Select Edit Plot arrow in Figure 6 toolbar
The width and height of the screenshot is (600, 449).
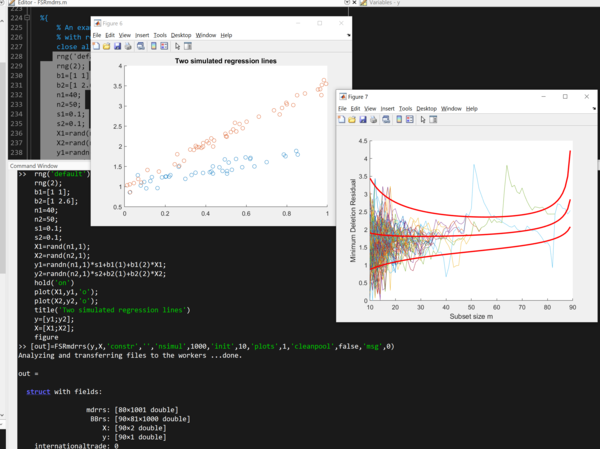tap(177, 45)
